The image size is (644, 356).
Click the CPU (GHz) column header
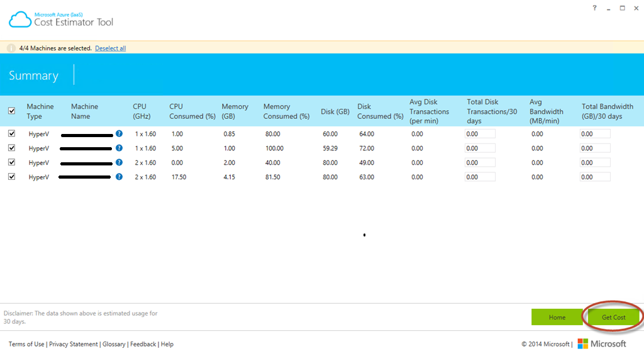pos(142,111)
